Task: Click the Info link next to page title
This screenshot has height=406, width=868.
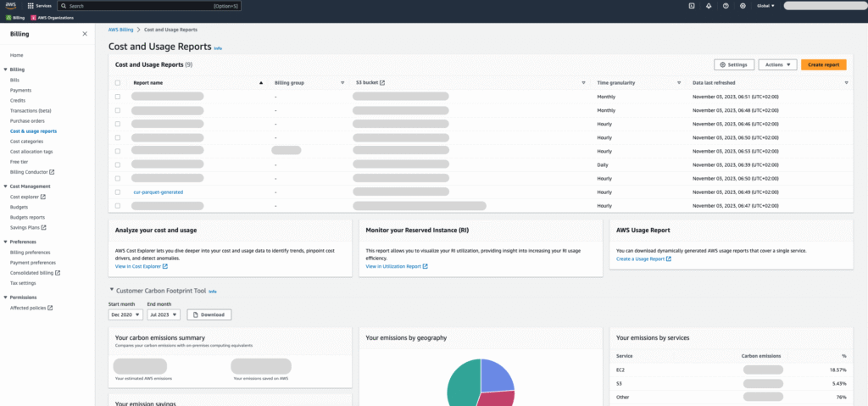Action: click(218, 48)
